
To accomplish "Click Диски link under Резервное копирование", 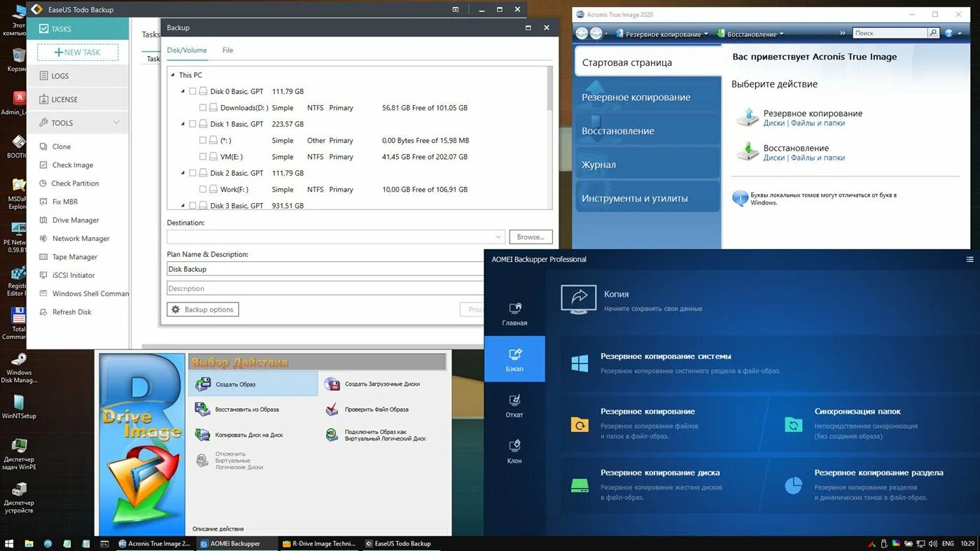I will click(x=773, y=123).
